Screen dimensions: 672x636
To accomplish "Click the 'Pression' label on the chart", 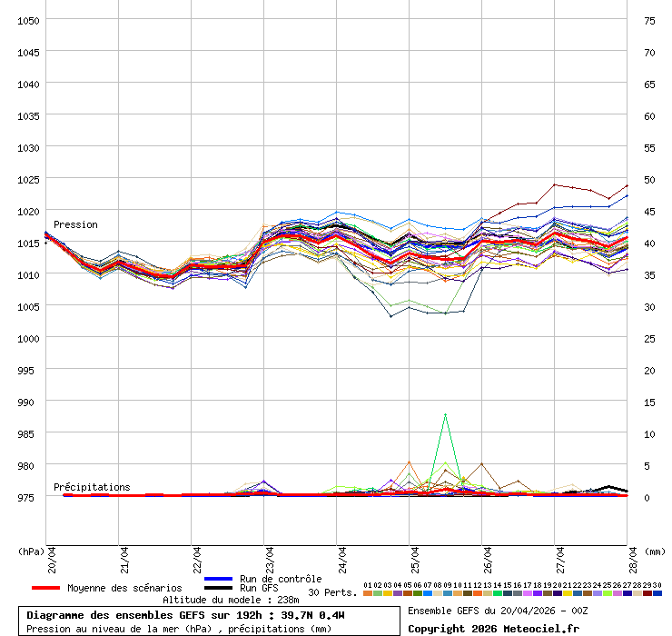I will pyautogui.click(x=75, y=224).
